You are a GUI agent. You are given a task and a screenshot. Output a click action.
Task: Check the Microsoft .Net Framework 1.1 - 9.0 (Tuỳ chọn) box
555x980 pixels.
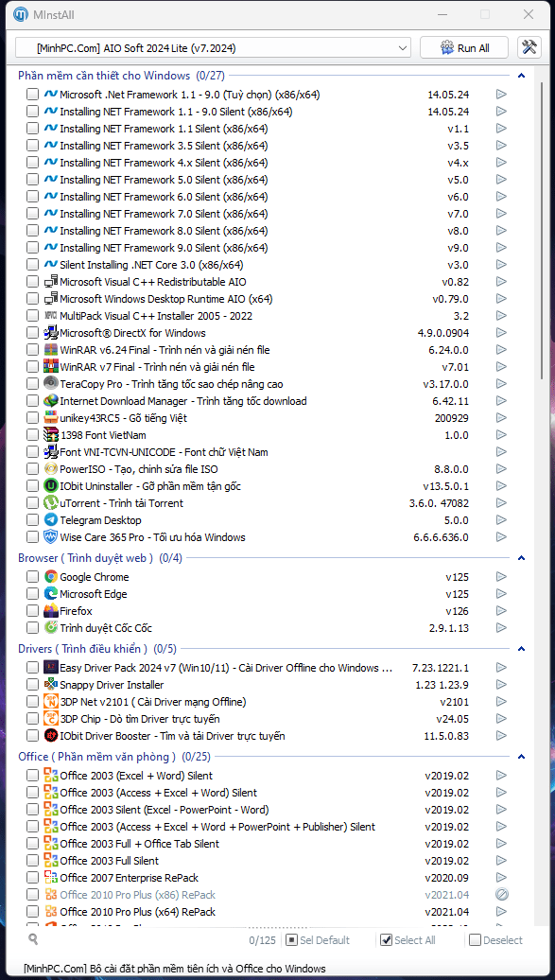(x=32, y=95)
